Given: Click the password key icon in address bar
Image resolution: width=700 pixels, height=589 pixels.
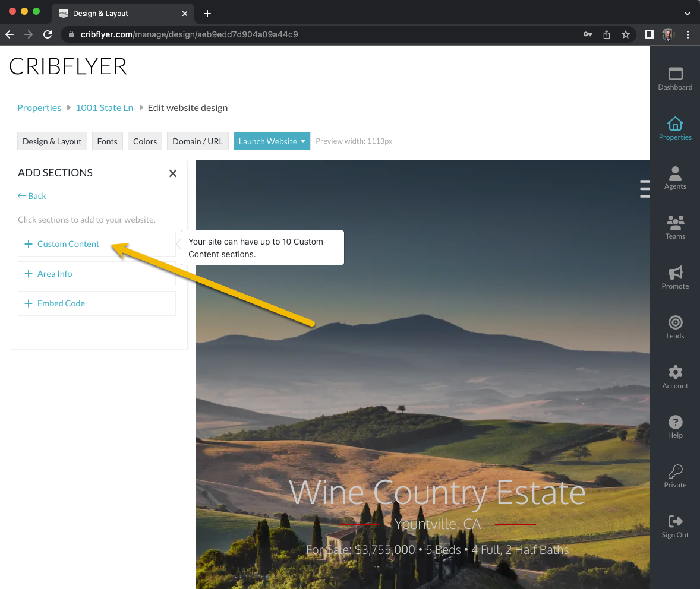Looking at the screenshot, I should coord(588,34).
